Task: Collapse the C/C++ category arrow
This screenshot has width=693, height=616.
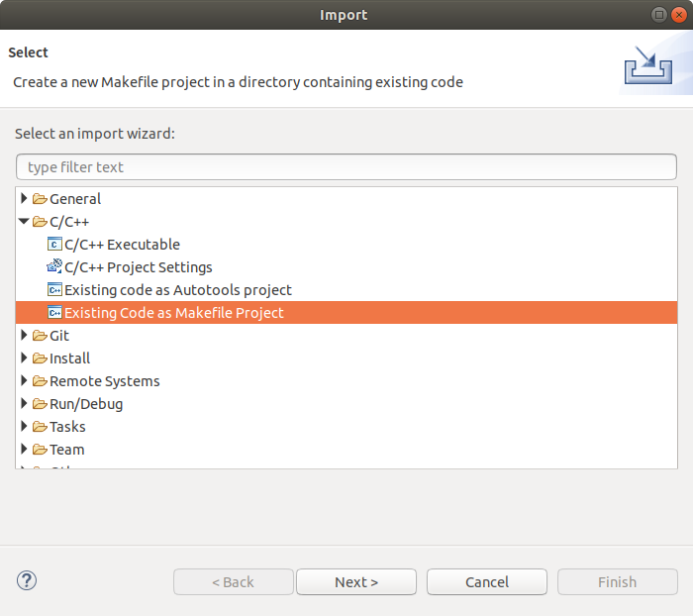Action: 25,222
